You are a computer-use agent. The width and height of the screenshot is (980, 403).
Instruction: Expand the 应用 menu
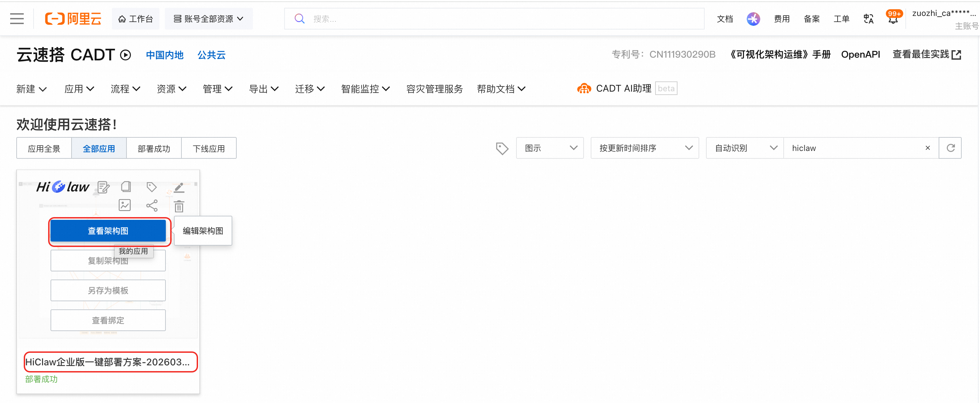(x=79, y=89)
